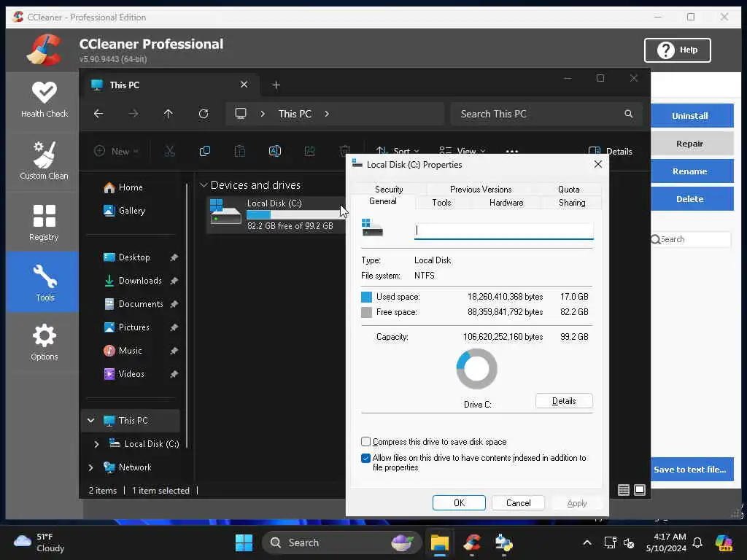747x560 pixels.
Task: Expand chevron after This PC in address bar
Action: 327,114
